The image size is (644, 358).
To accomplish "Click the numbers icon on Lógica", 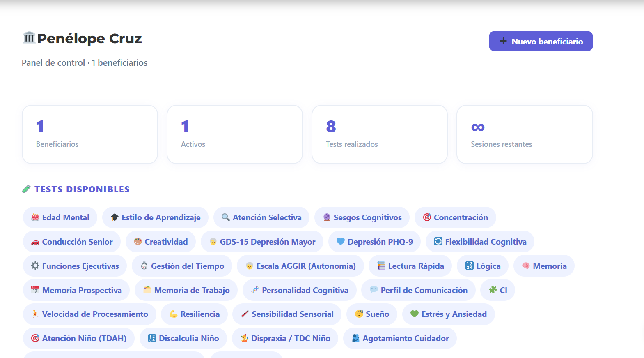I will [470, 266].
